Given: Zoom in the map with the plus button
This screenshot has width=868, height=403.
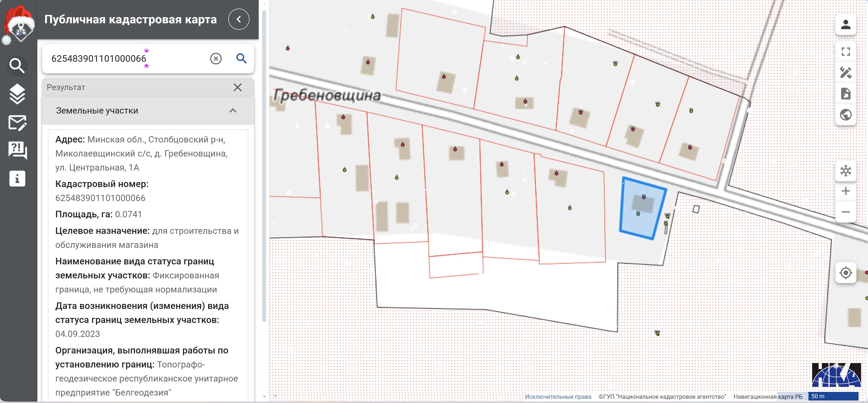Looking at the screenshot, I should (x=845, y=191).
